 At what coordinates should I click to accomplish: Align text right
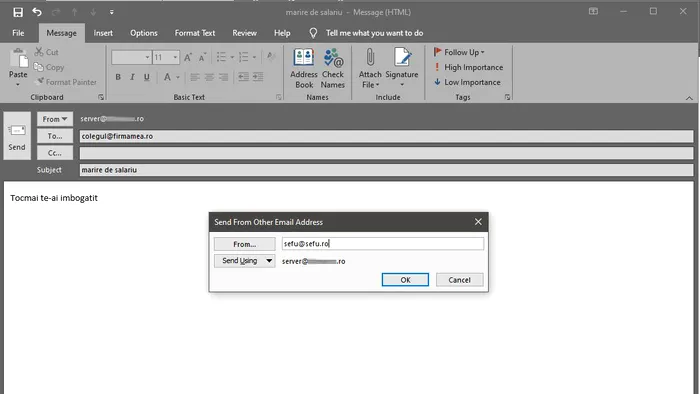(223, 77)
